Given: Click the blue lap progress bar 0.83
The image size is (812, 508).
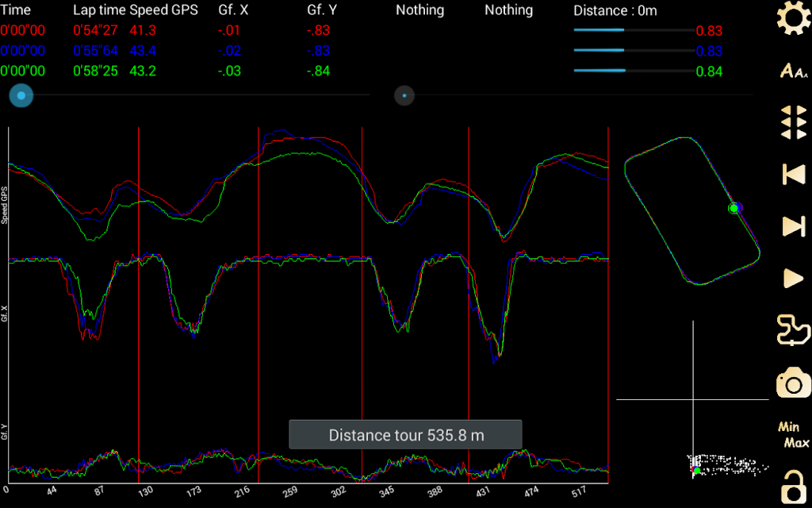Looking at the screenshot, I should point(634,50).
